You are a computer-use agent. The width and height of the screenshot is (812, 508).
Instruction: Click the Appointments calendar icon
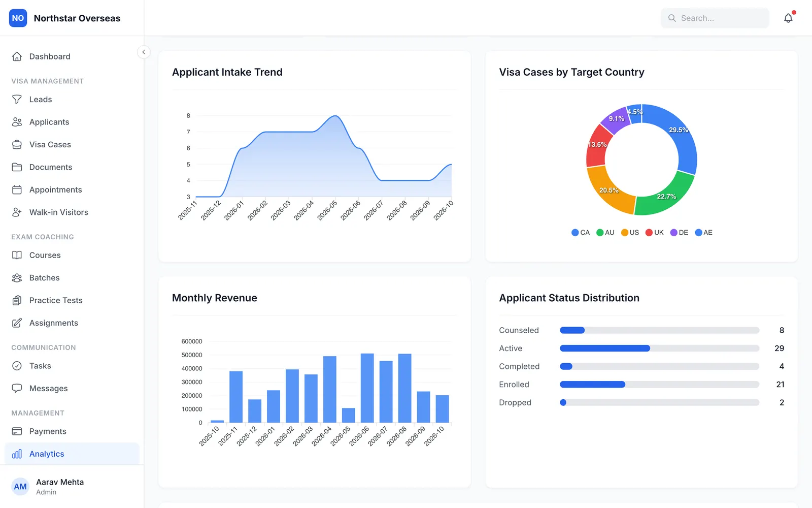pyautogui.click(x=17, y=189)
